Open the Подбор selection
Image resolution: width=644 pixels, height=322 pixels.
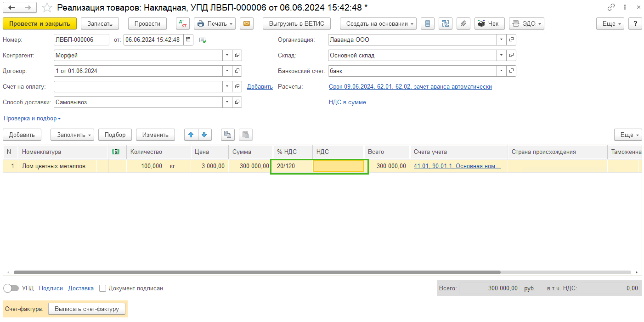[x=115, y=135]
